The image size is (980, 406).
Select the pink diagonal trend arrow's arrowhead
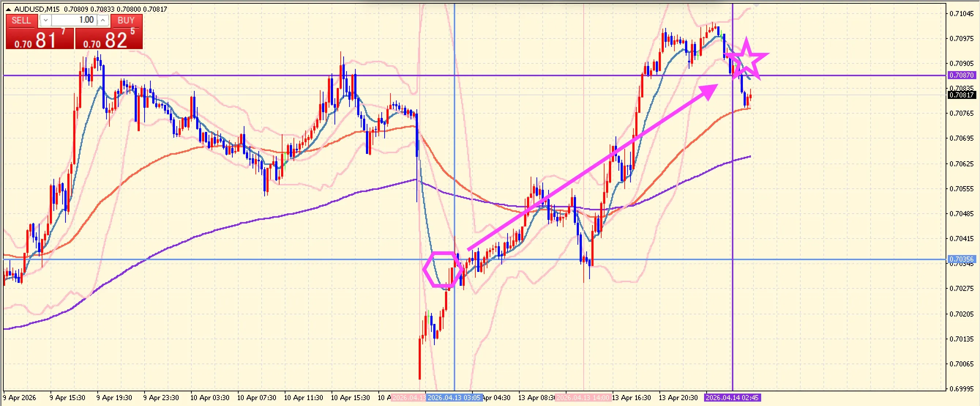[x=709, y=91]
